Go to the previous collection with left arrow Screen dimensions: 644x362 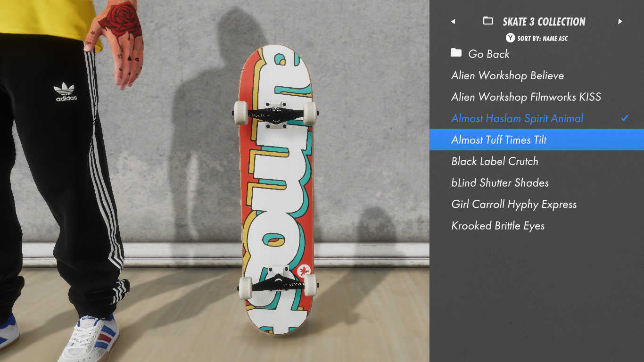point(453,22)
